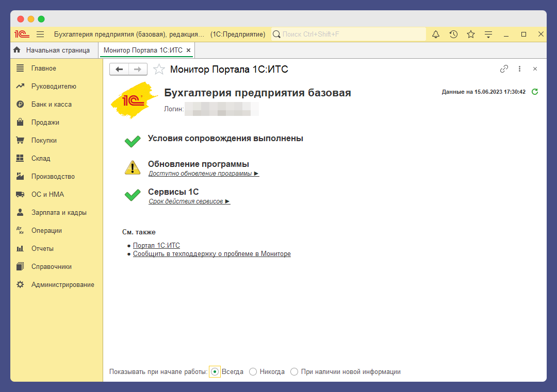Click the Операции Дт/Кт icon

20,230
